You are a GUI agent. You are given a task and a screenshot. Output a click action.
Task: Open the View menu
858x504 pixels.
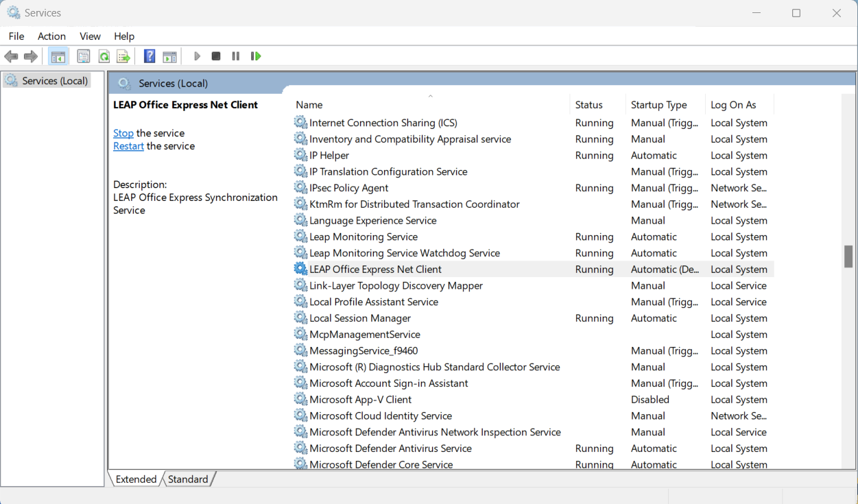click(x=90, y=36)
